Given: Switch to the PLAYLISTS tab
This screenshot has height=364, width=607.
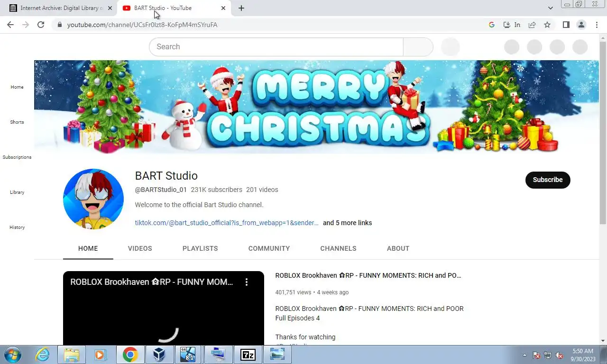Looking at the screenshot, I should click(200, 248).
